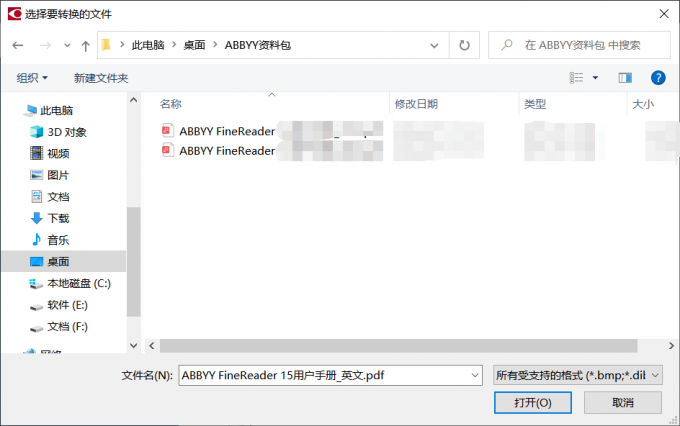Open 文档 folder in the sidebar

coord(58,197)
